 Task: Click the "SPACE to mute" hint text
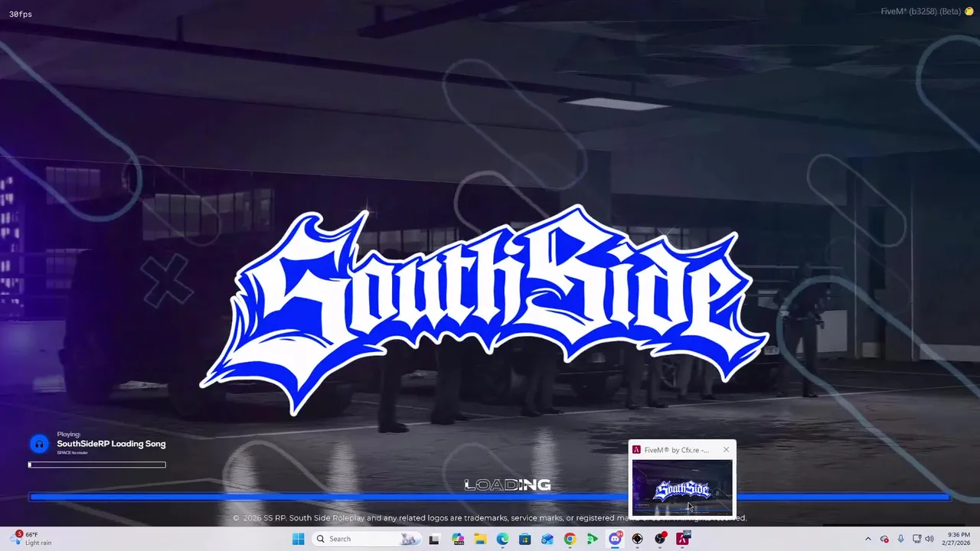point(72,452)
